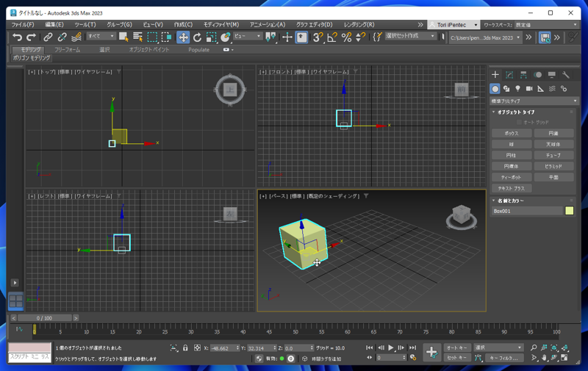Viewport: 588px width, 371px height.
Task: Open the 作成(C) menu
Action: click(183, 24)
